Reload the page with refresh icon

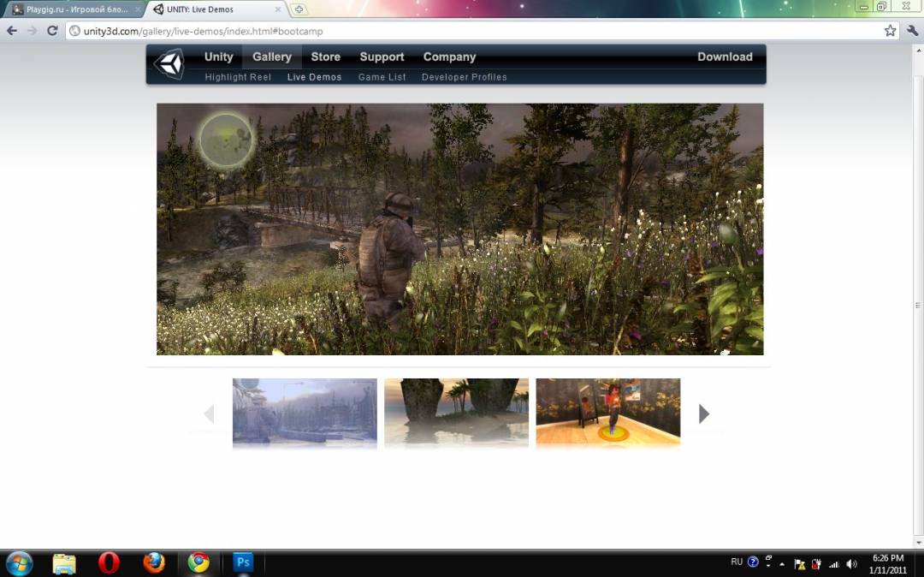tap(52, 31)
